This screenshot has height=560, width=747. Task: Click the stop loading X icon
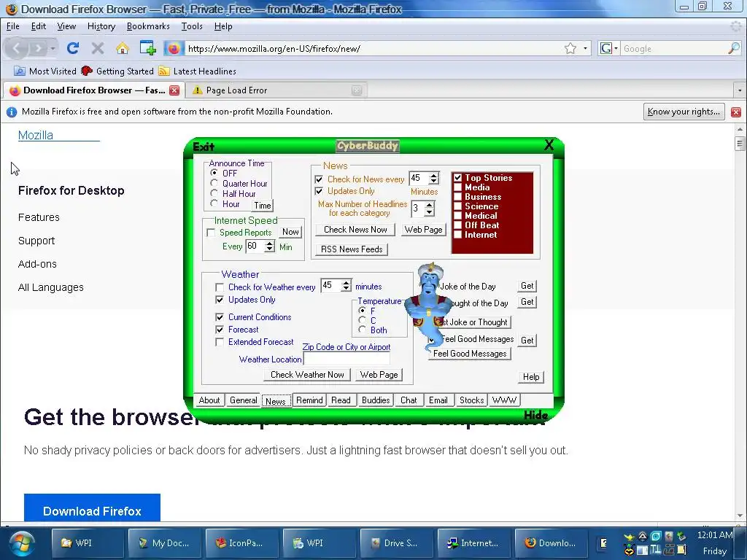coord(97,48)
